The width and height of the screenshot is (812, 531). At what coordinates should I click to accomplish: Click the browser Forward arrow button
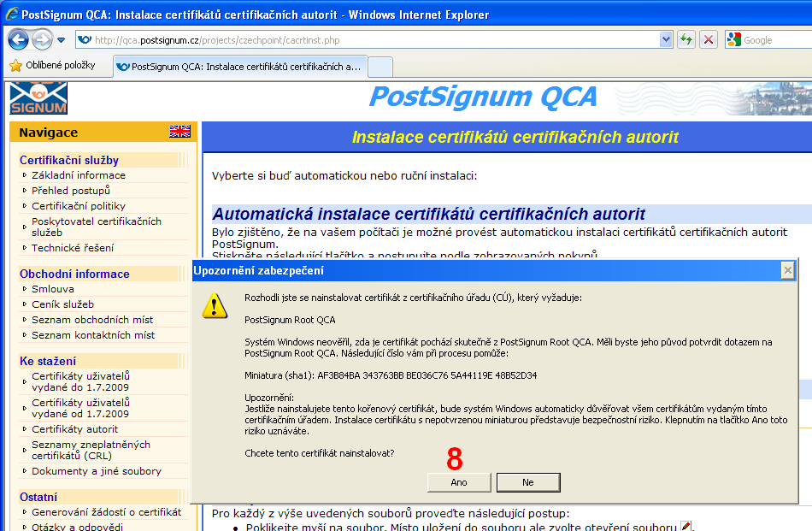42,39
